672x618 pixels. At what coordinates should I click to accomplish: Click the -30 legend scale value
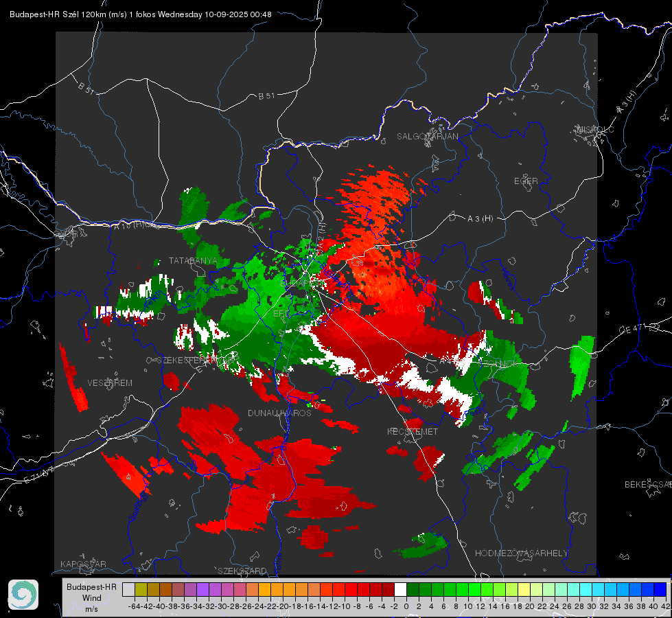click(x=222, y=606)
